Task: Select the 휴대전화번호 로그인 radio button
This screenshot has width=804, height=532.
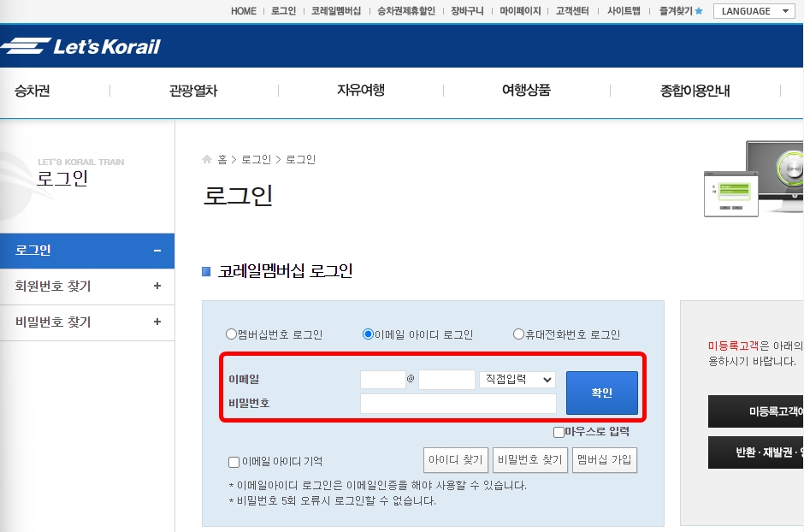Action: 517,334
